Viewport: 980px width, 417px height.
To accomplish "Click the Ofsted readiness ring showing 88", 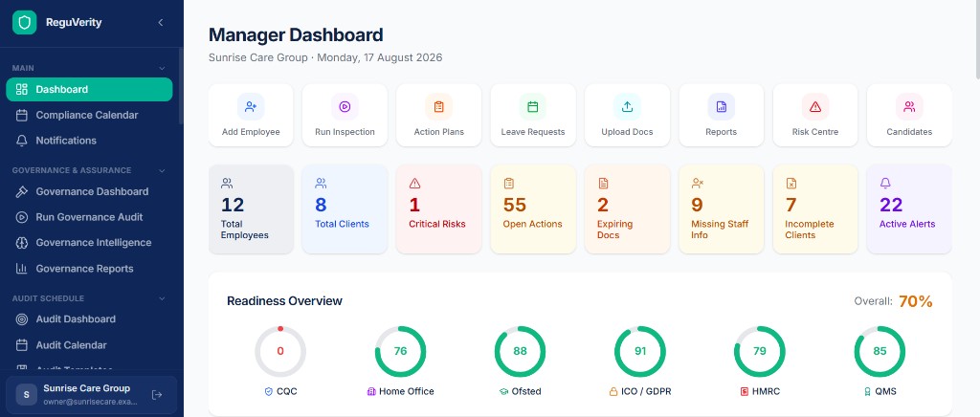I will pyautogui.click(x=520, y=351).
